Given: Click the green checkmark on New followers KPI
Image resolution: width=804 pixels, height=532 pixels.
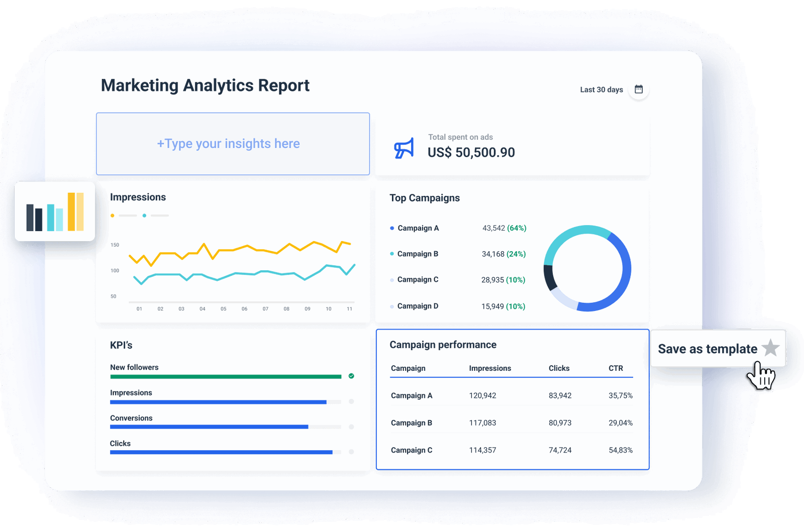Looking at the screenshot, I should coord(351,376).
